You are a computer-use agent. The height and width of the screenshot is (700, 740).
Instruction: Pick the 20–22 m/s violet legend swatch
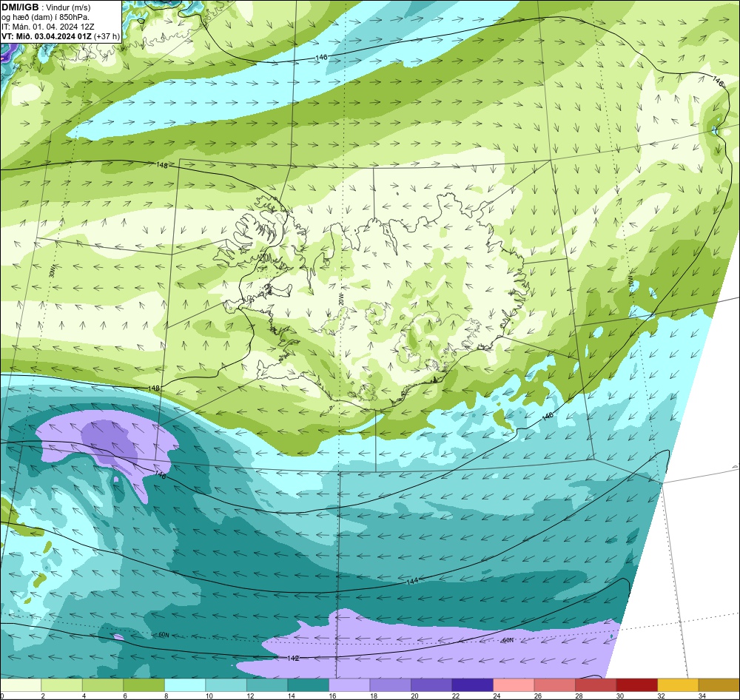coord(431,684)
